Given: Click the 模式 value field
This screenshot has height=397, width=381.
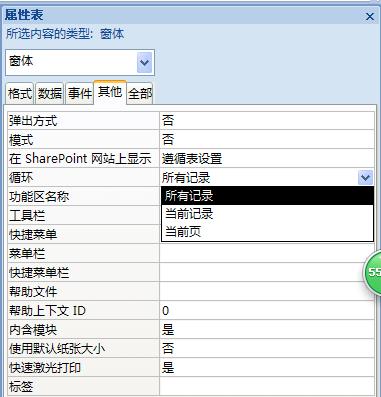Looking at the screenshot, I should [267, 139].
